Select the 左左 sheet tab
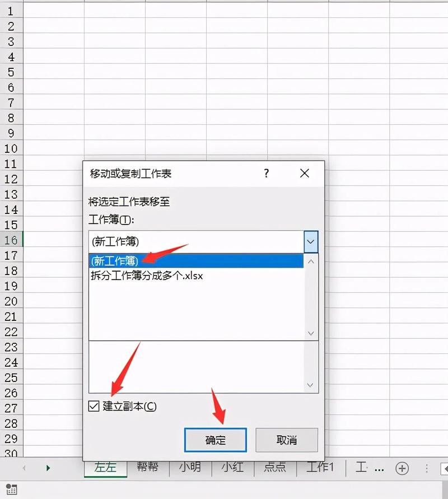This screenshot has height=499, width=448. [105, 468]
